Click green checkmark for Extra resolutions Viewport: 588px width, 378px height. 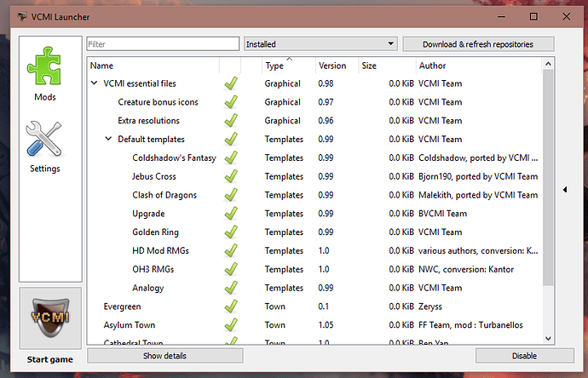pyautogui.click(x=231, y=121)
